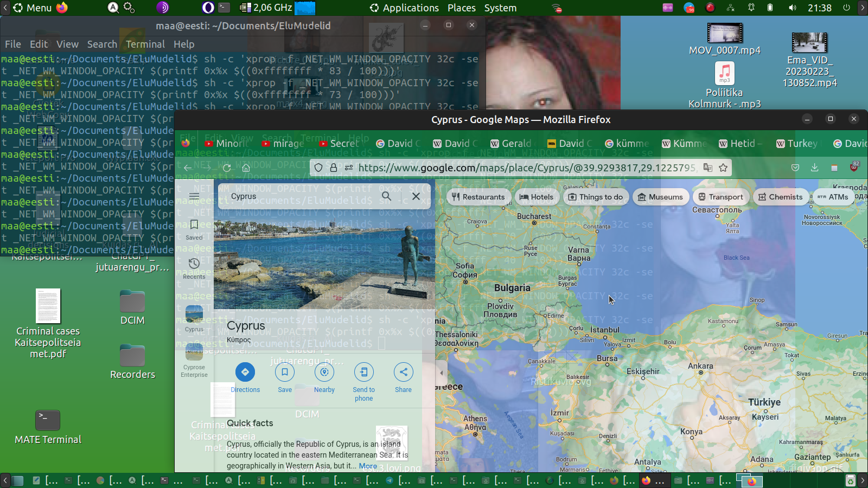Save Cyprus using the bookmark icon
868x488 pixels.
[x=285, y=373]
